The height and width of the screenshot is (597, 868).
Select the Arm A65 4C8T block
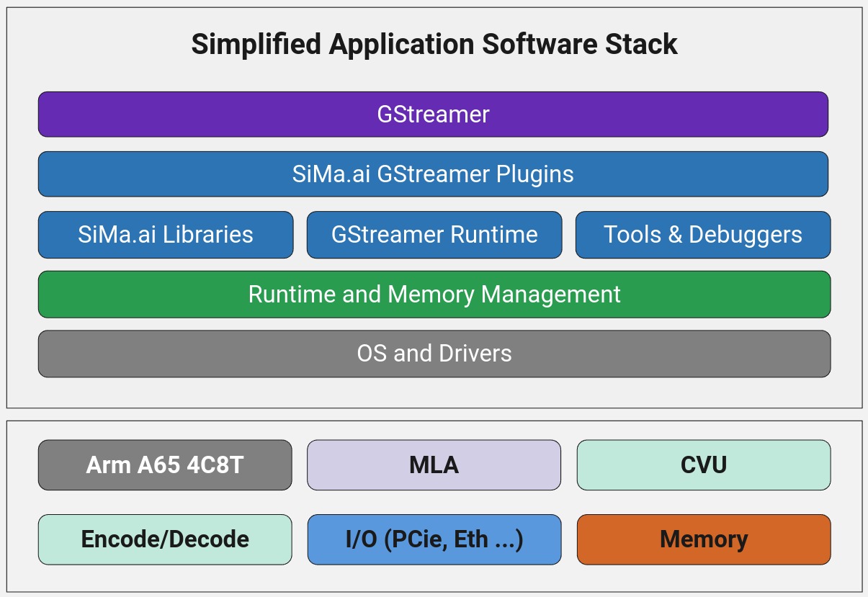click(165, 464)
